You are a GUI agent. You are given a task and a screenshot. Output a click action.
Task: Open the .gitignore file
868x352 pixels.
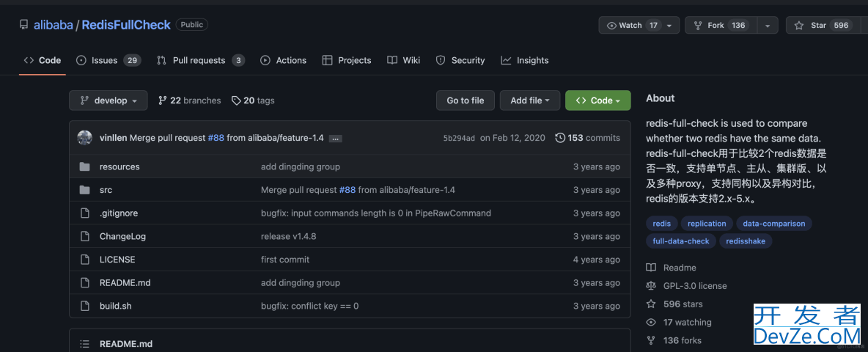(x=119, y=213)
